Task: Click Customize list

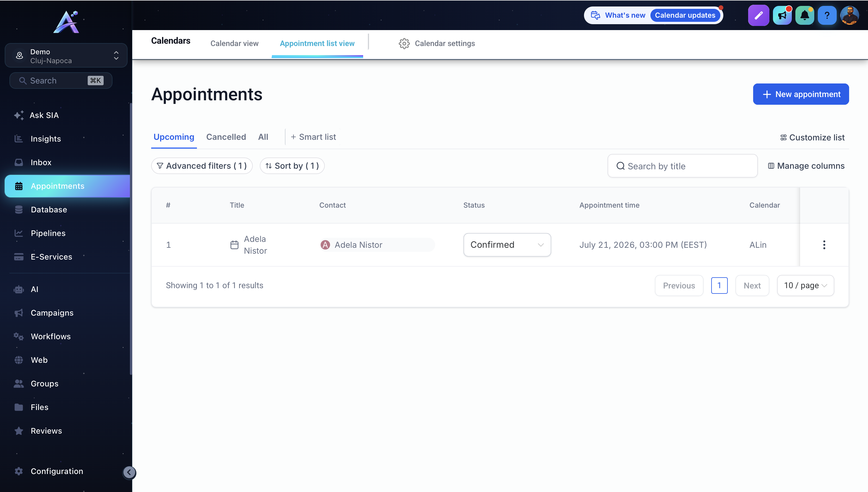Action: pyautogui.click(x=812, y=138)
